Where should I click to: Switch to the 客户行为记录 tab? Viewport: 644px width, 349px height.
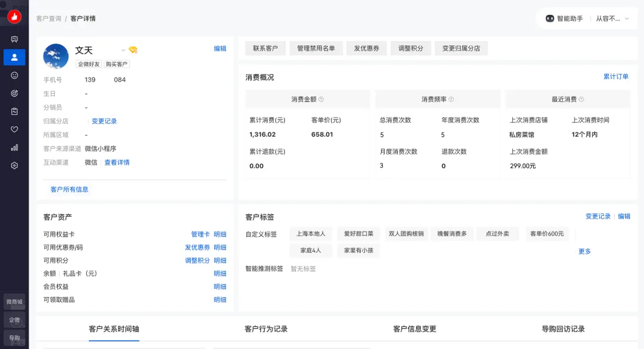[x=266, y=329]
